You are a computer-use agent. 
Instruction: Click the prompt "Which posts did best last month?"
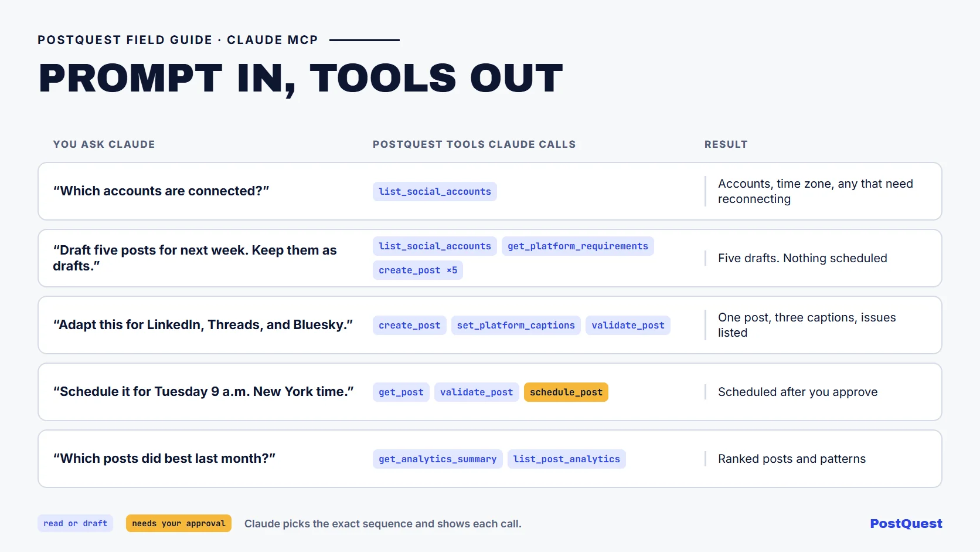coord(164,459)
